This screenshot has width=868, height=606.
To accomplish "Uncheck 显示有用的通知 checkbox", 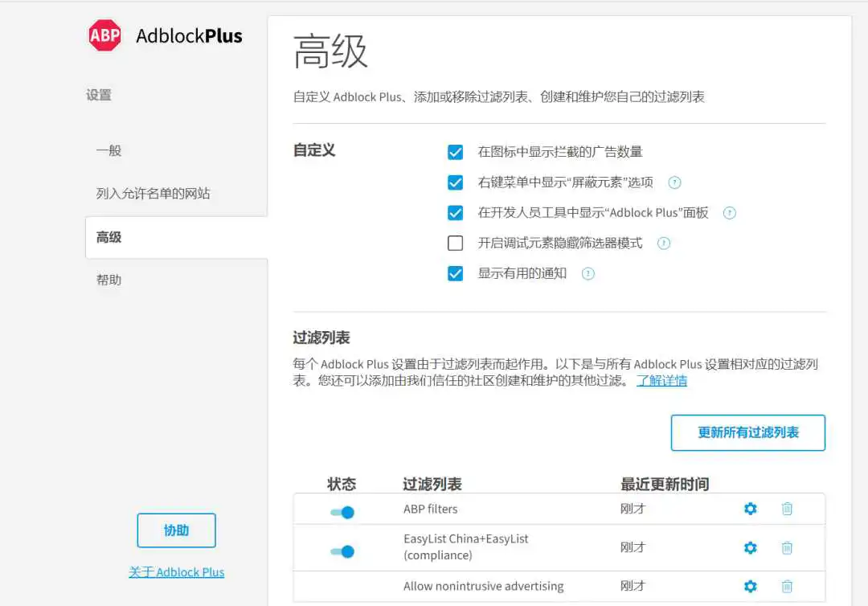I will 456,274.
